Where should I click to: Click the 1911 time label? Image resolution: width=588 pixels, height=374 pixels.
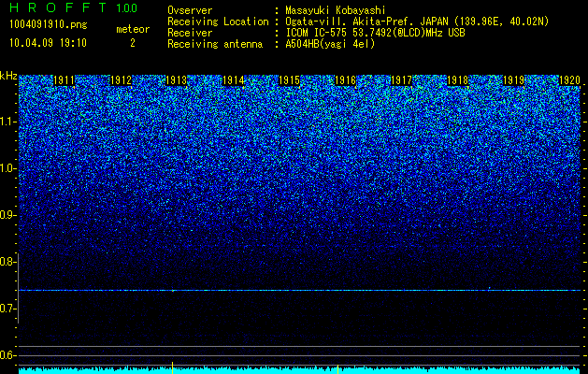pyautogui.click(x=65, y=80)
